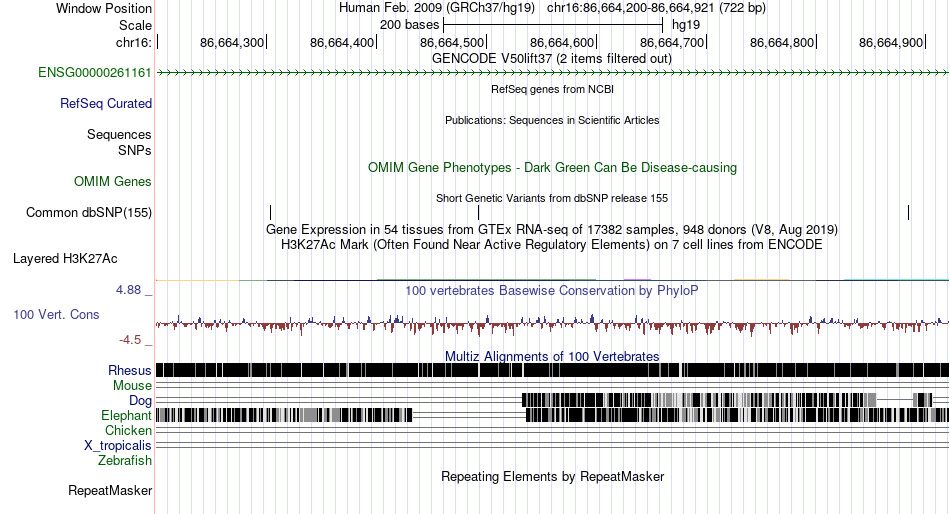The image size is (950, 514).
Task: Click the middle Common dbSNP variant tick
Action: point(479,212)
